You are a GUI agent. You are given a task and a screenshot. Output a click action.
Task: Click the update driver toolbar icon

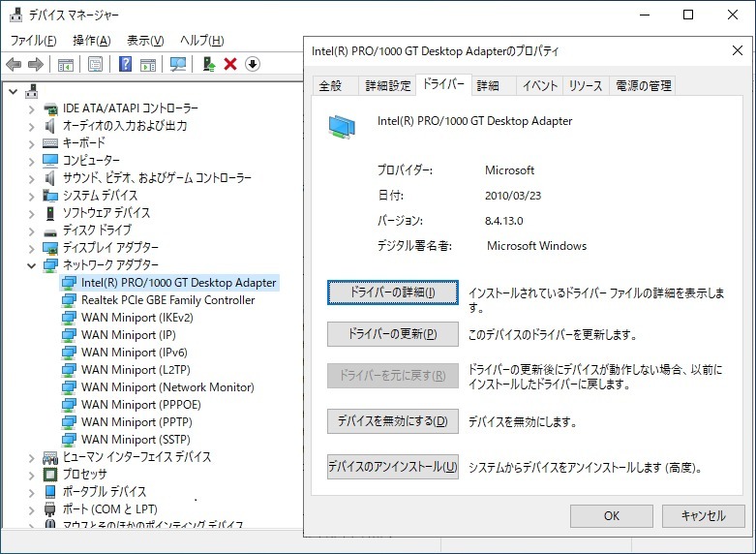pyautogui.click(x=209, y=64)
